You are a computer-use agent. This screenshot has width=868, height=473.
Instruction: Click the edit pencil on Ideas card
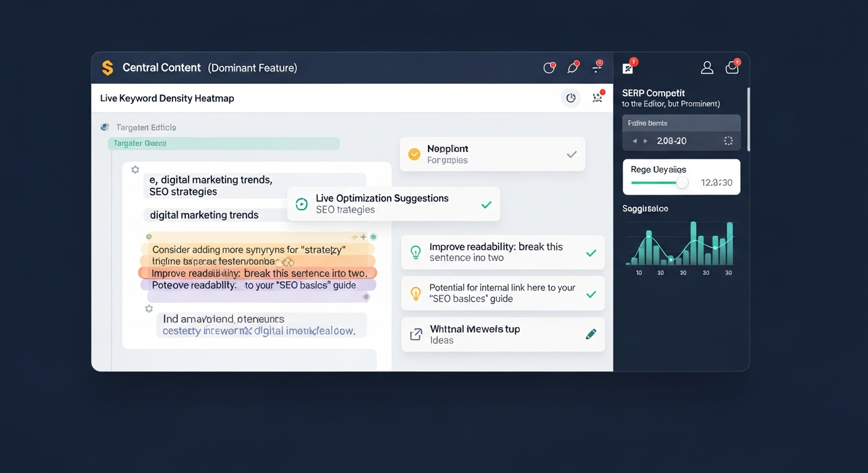pos(591,334)
